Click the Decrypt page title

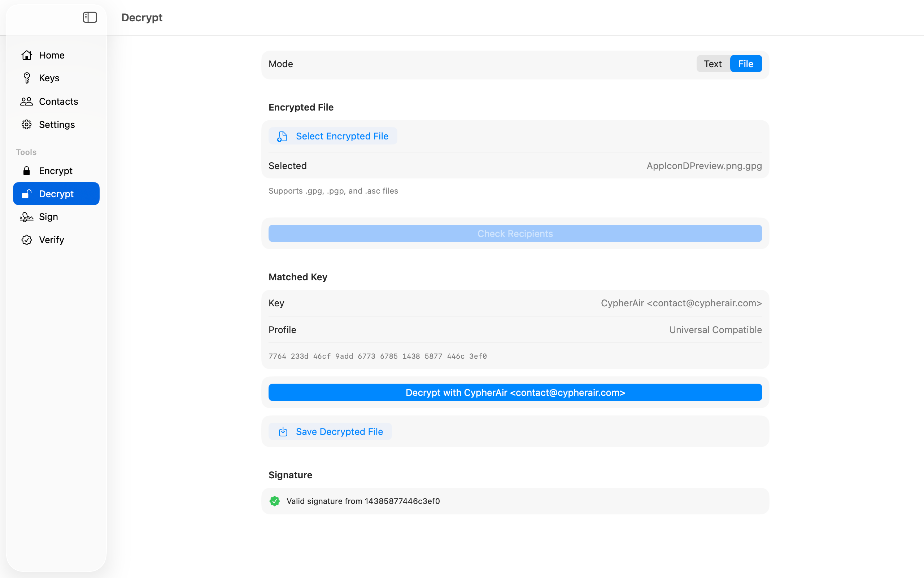pyautogui.click(x=141, y=18)
